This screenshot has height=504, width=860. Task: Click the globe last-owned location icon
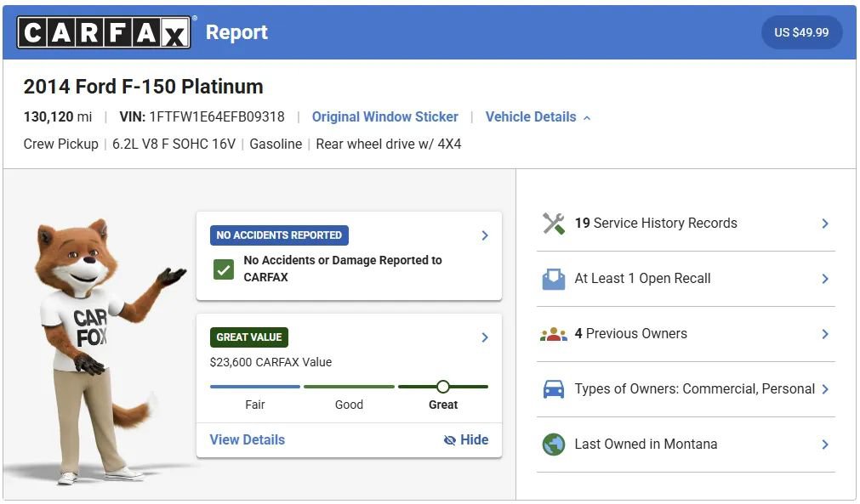(x=554, y=445)
